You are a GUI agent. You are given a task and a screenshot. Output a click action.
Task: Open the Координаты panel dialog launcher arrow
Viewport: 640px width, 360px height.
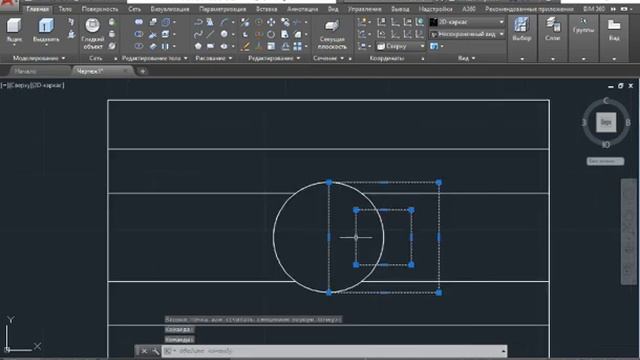click(422, 59)
